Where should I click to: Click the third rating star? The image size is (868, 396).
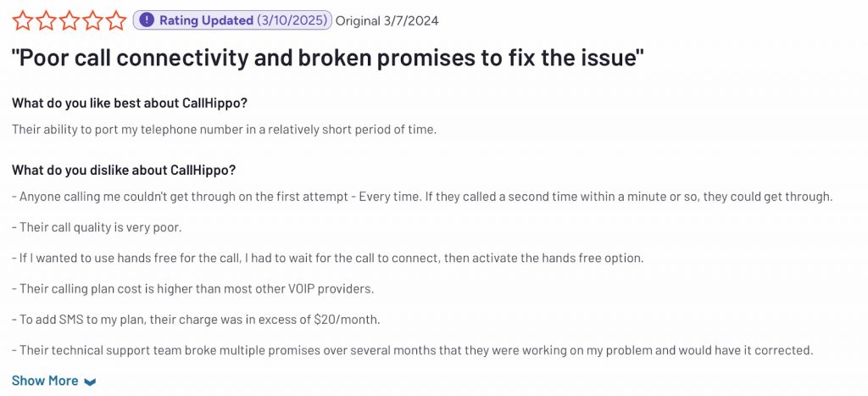[70, 20]
